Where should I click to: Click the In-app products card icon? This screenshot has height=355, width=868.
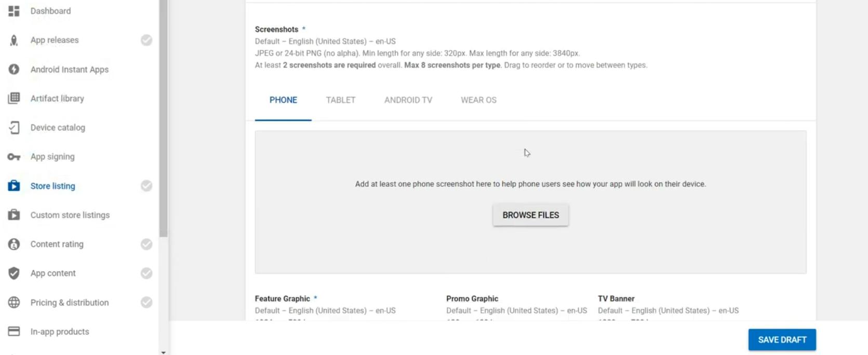14,332
